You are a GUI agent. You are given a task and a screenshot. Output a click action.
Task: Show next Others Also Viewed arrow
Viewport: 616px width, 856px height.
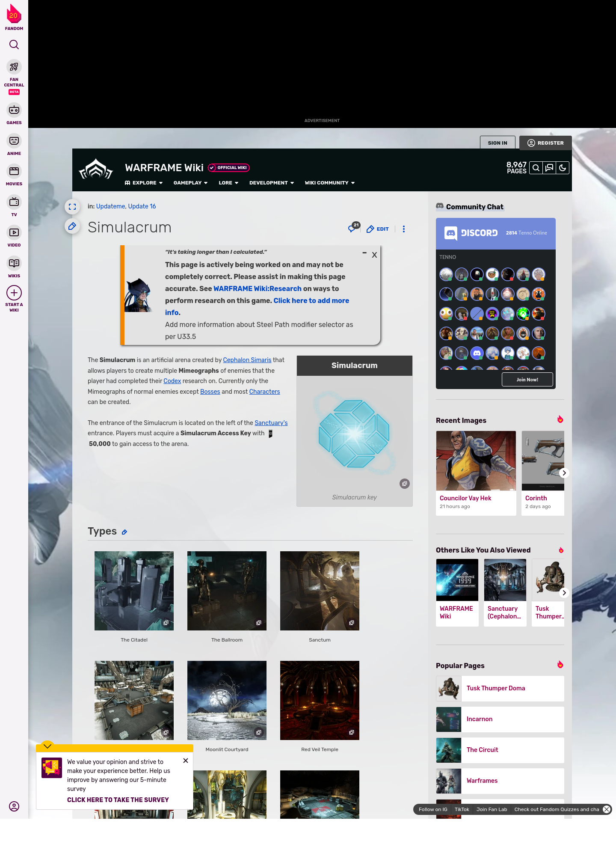point(564,593)
